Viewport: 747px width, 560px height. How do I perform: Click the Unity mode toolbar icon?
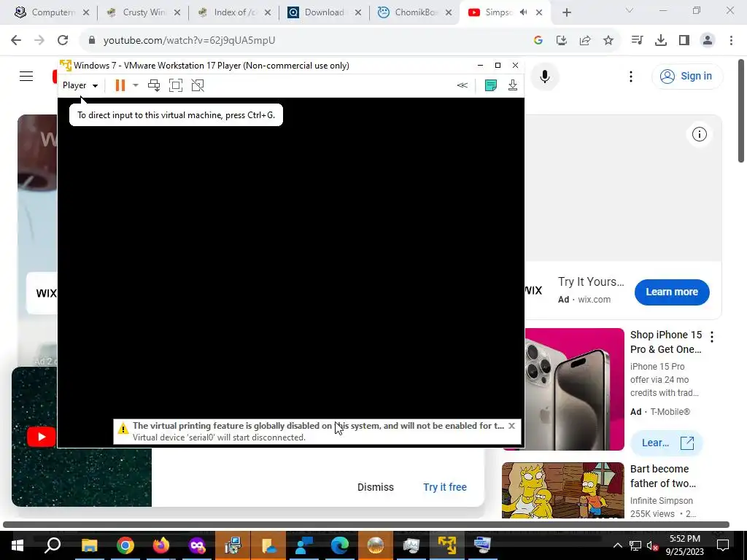point(198,85)
